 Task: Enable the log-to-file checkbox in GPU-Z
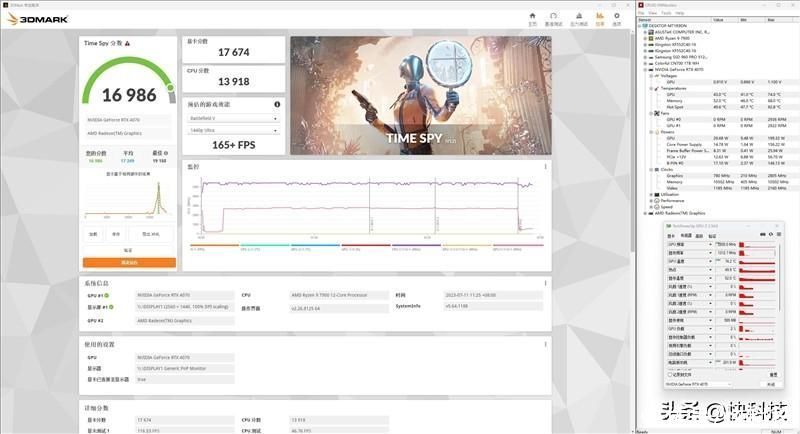pyautogui.click(x=670, y=374)
